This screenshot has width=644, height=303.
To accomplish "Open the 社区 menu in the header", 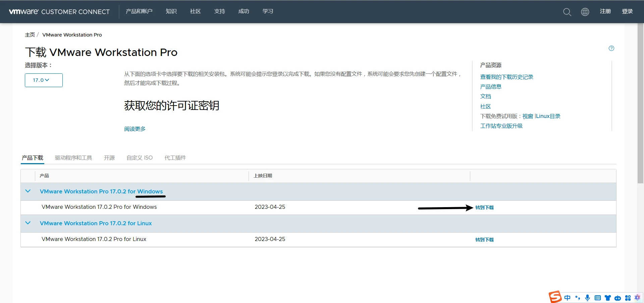I will pyautogui.click(x=195, y=11).
